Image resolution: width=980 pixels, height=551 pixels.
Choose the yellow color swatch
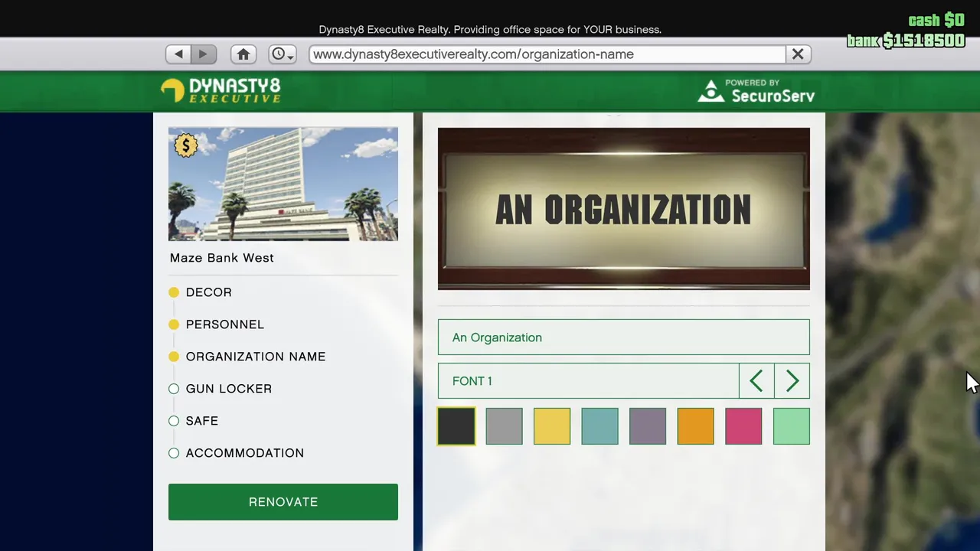coord(552,426)
